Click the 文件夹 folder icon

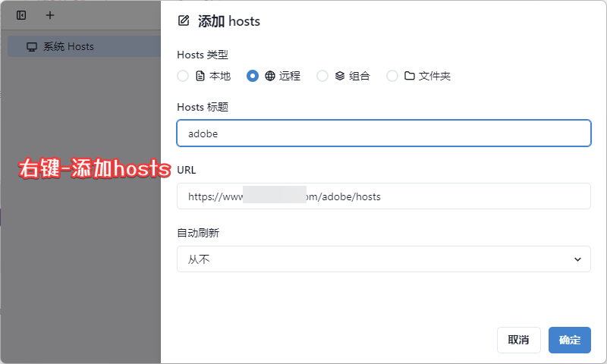pos(410,75)
